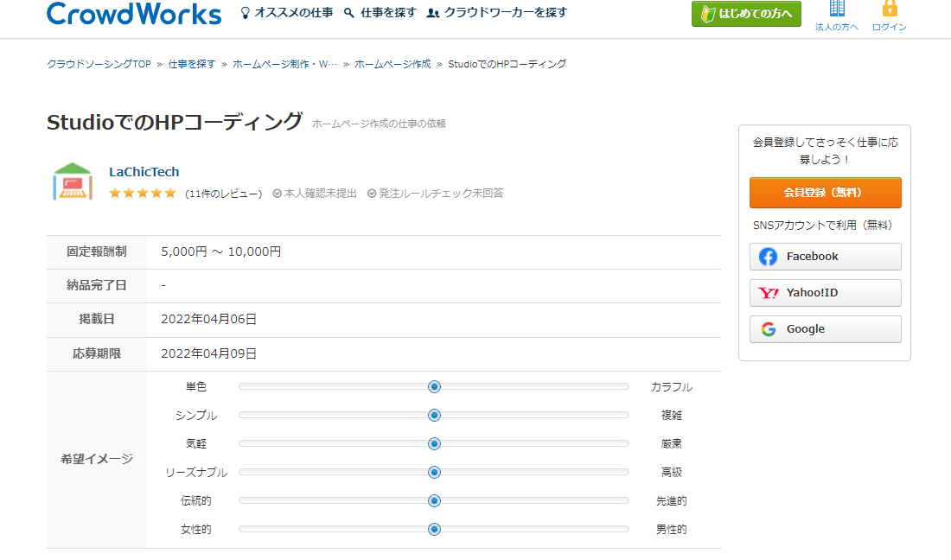Click the LaChicTech client avatar image
The height and width of the screenshot is (560, 951).
pyautogui.click(x=72, y=181)
